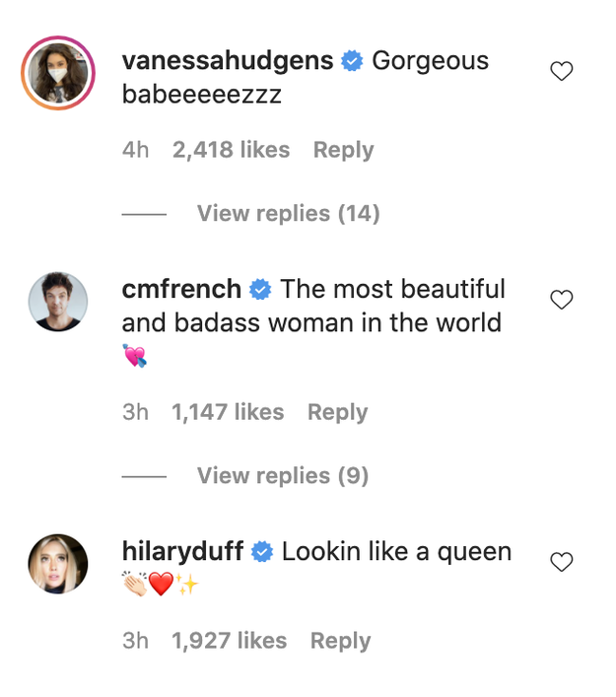Click verified badge next to cmfrench
Screen dimensions: 616x697
click(x=260, y=290)
